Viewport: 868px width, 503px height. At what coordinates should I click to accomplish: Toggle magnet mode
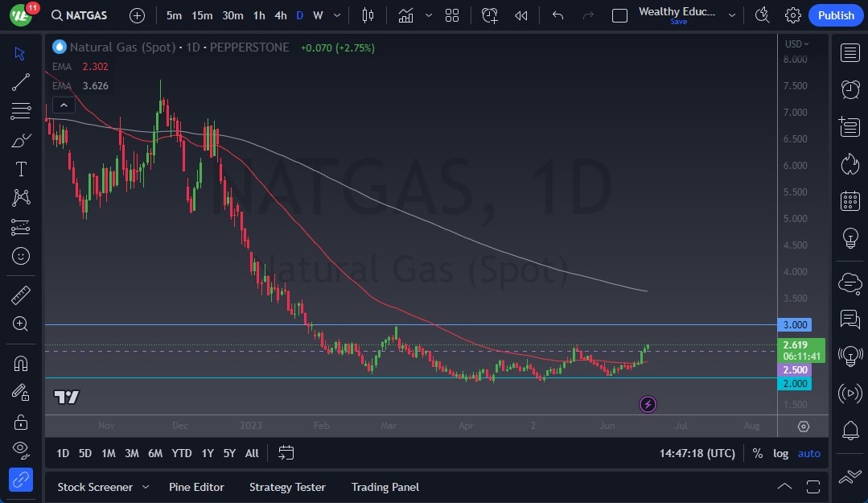coord(20,364)
